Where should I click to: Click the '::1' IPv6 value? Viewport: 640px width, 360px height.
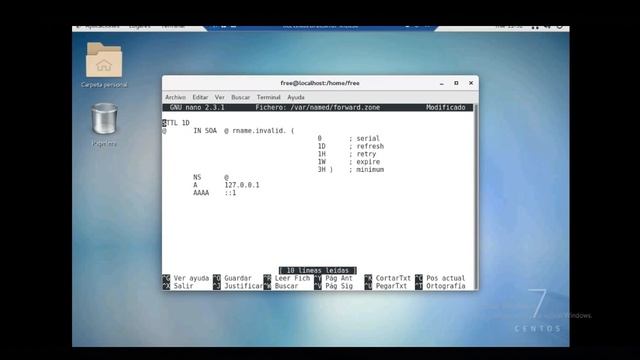[x=230, y=193]
